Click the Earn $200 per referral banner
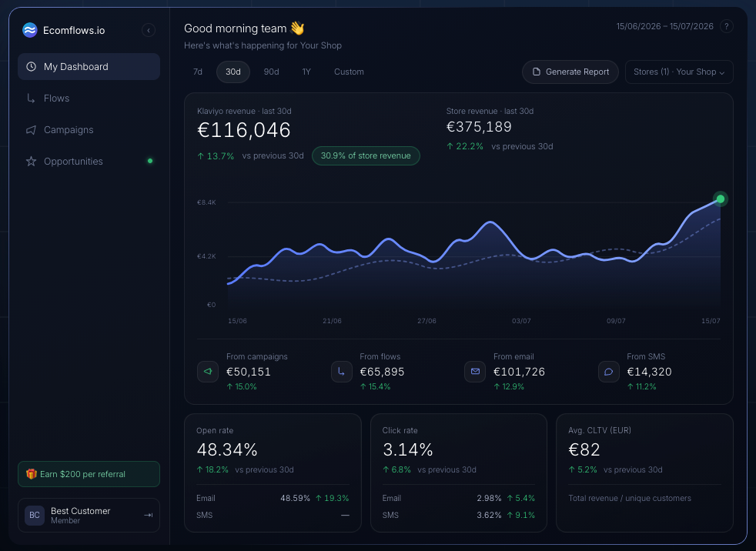 [x=89, y=474]
